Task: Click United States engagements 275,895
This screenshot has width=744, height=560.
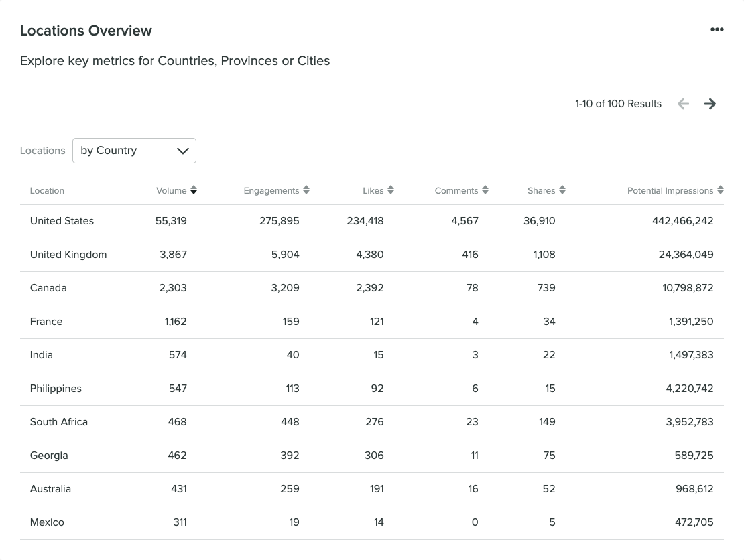Action: 279,221
